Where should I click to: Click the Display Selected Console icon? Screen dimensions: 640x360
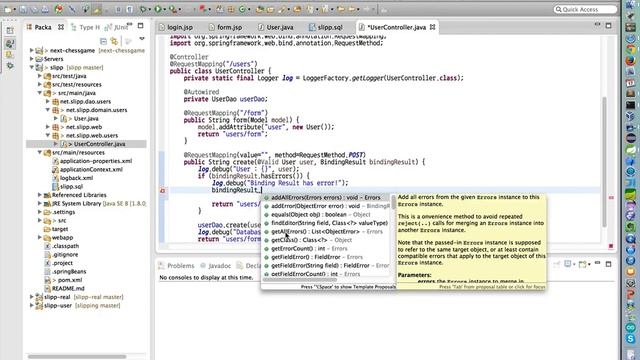click(567, 264)
